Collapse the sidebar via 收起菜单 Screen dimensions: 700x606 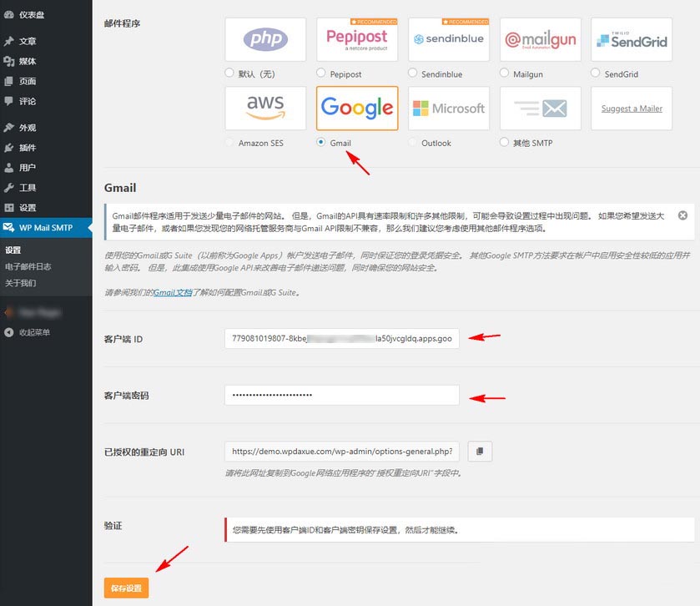(x=40, y=332)
